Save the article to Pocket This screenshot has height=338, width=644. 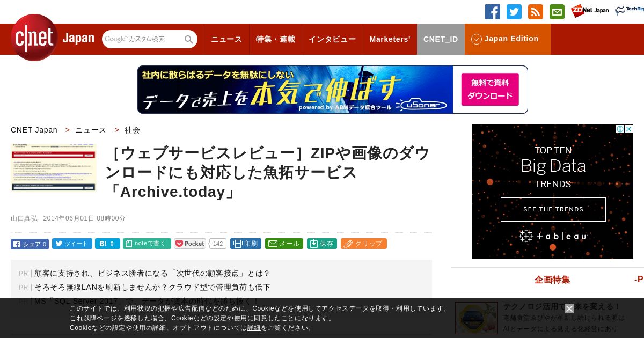(x=190, y=244)
